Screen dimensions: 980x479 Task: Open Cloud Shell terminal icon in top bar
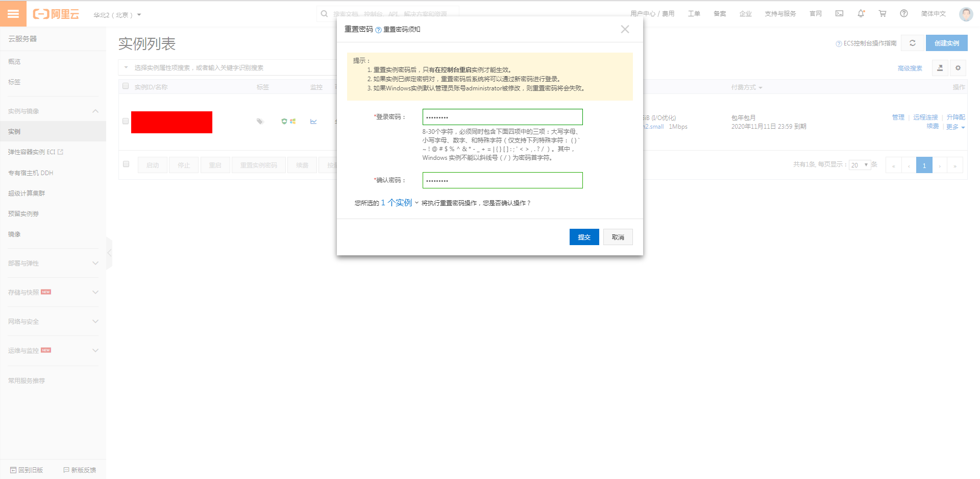839,13
